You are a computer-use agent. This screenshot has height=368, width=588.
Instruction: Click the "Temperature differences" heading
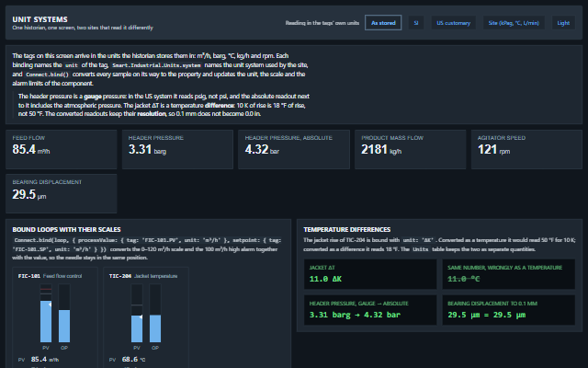pos(347,229)
